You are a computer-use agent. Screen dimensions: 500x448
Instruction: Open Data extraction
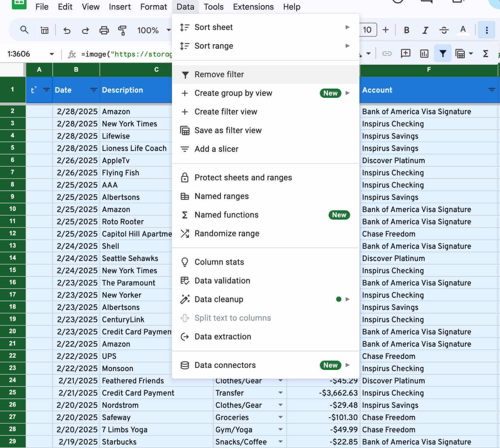click(x=265, y=337)
